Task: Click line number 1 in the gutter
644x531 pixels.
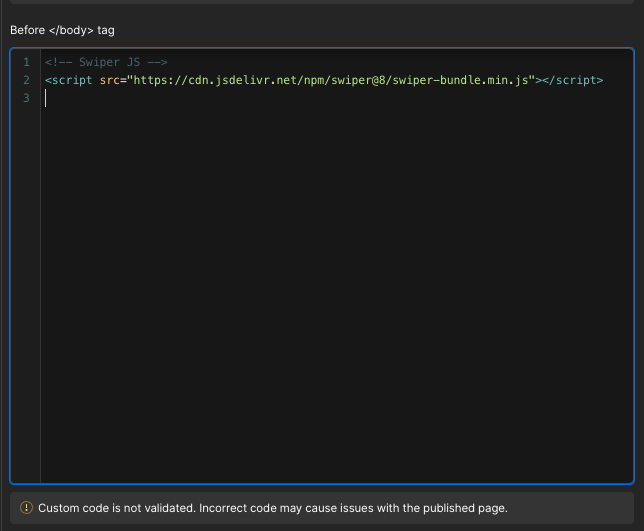Action: coord(26,62)
